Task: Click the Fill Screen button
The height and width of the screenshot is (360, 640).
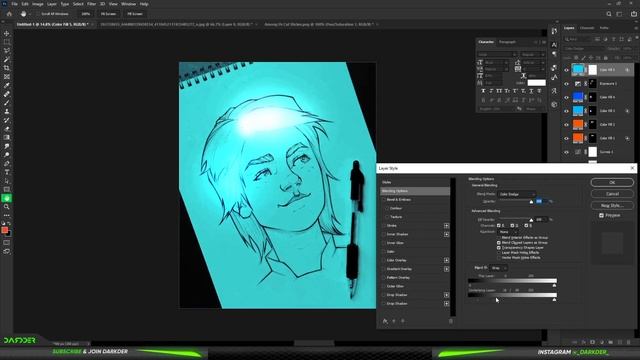Action: [135, 14]
